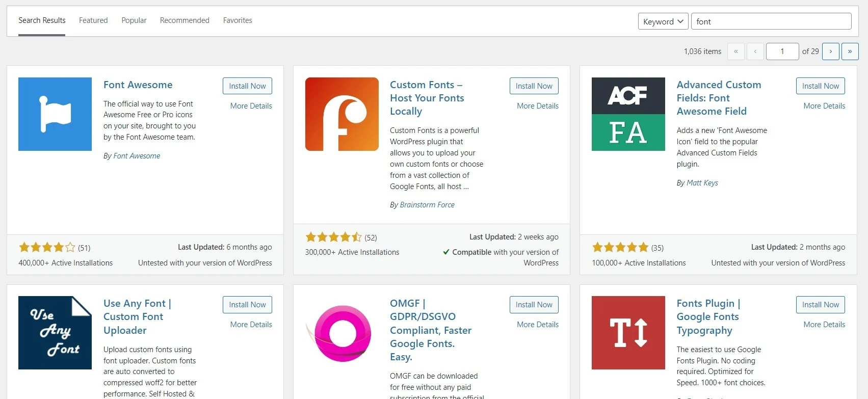This screenshot has height=399, width=868.
Task: Click the Custom Fonts orange plugin icon
Action: 342,114
